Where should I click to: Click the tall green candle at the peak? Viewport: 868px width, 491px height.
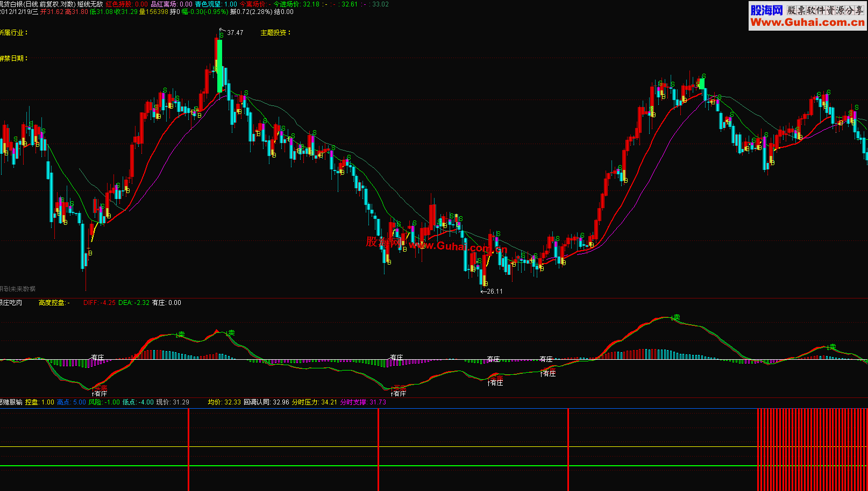[220, 66]
